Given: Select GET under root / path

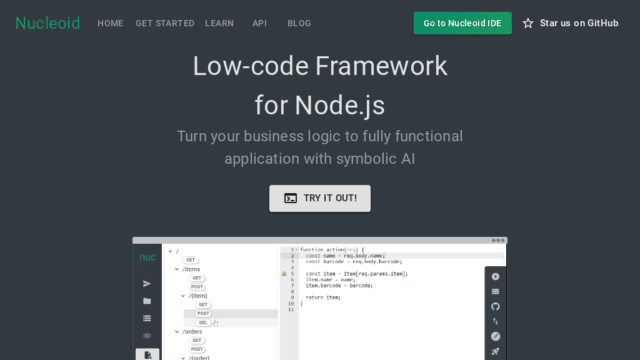Looking at the screenshot, I should (191, 260).
